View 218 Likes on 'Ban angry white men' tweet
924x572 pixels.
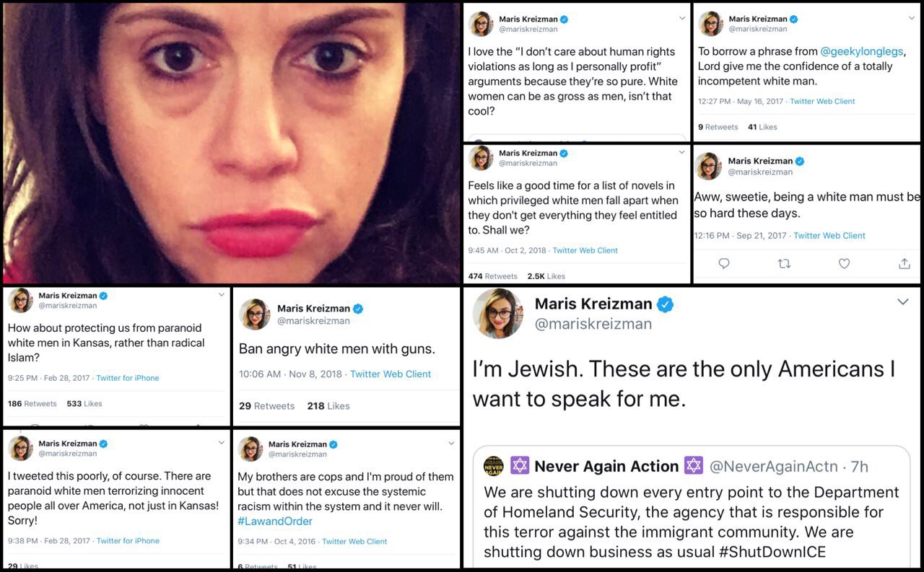pos(328,406)
